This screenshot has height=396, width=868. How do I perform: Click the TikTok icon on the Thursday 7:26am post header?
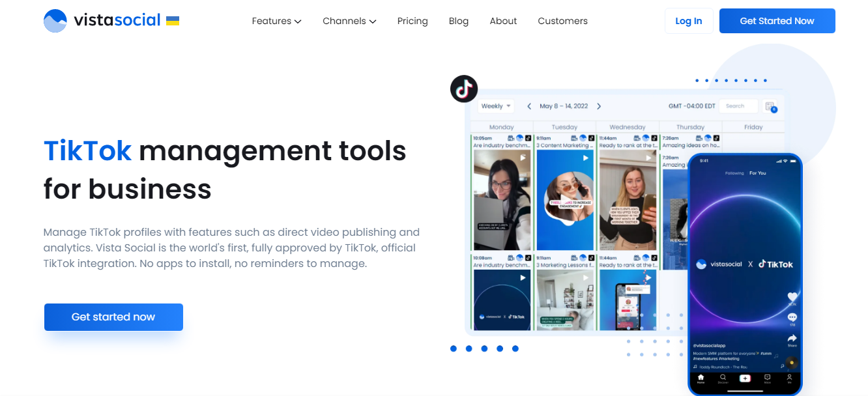(x=716, y=138)
